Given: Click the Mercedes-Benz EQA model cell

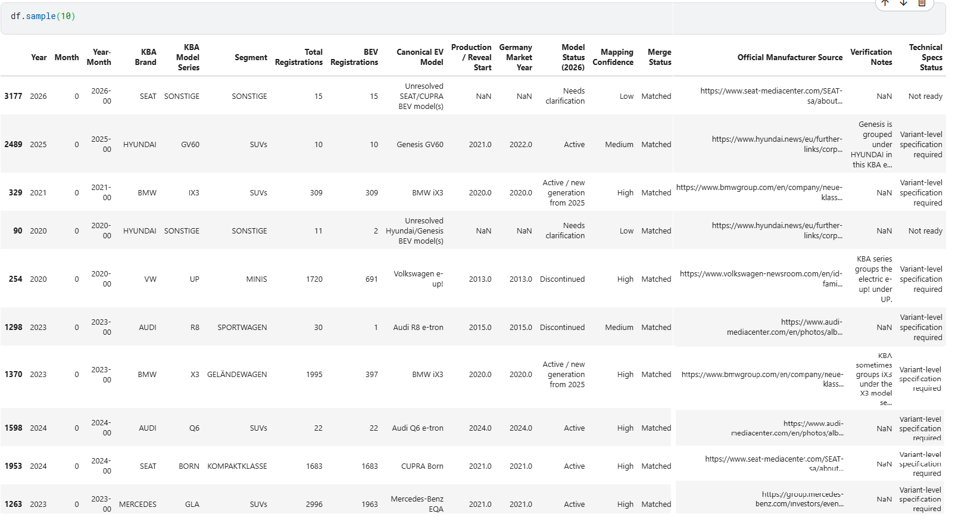Looking at the screenshot, I should [x=417, y=504].
